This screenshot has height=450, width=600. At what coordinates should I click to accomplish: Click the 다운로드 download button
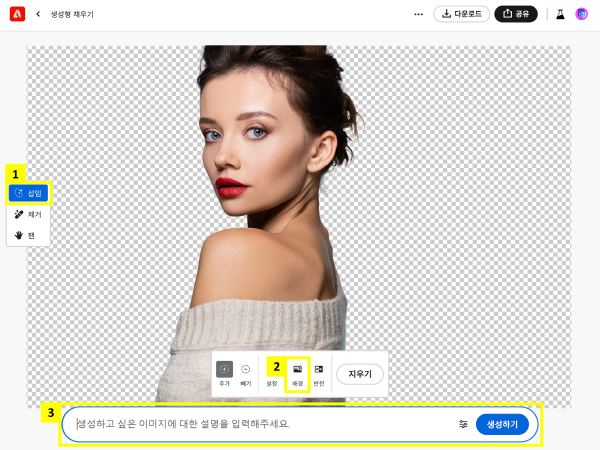[461, 14]
